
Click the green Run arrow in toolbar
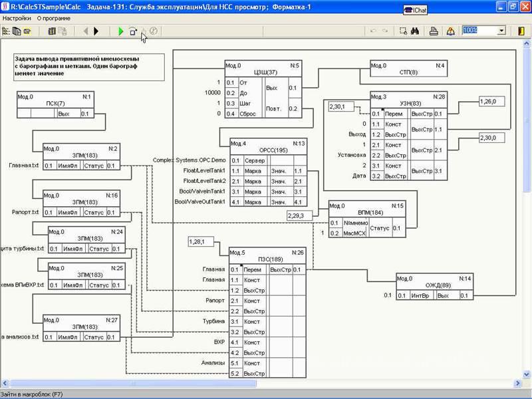pos(120,31)
